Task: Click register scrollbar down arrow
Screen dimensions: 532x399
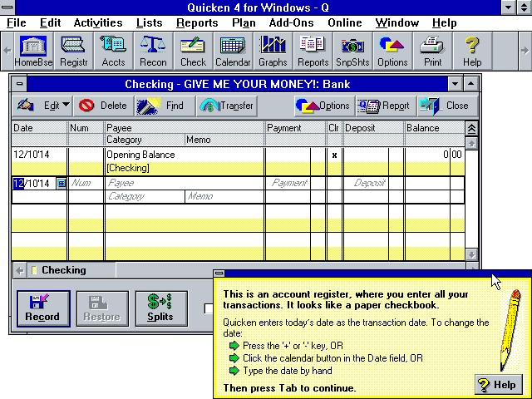Action: point(471,254)
